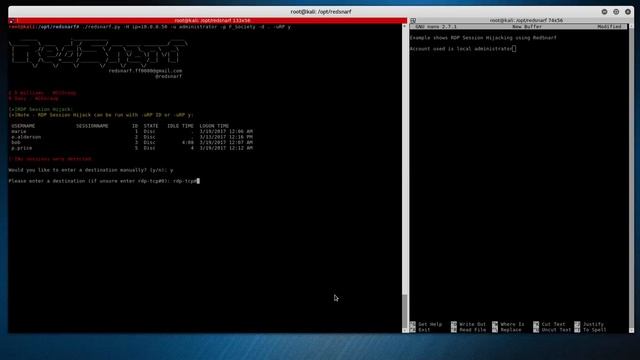Click the right pane scrollbar up arrow

631,26
